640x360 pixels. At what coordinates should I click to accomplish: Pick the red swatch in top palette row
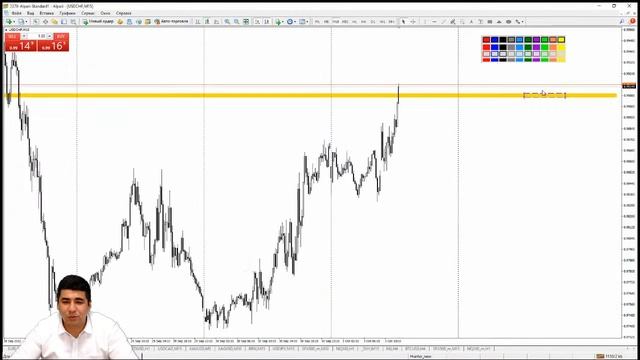pos(486,40)
